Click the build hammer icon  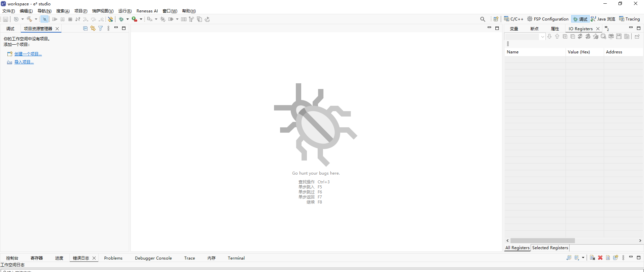click(30, 19)
